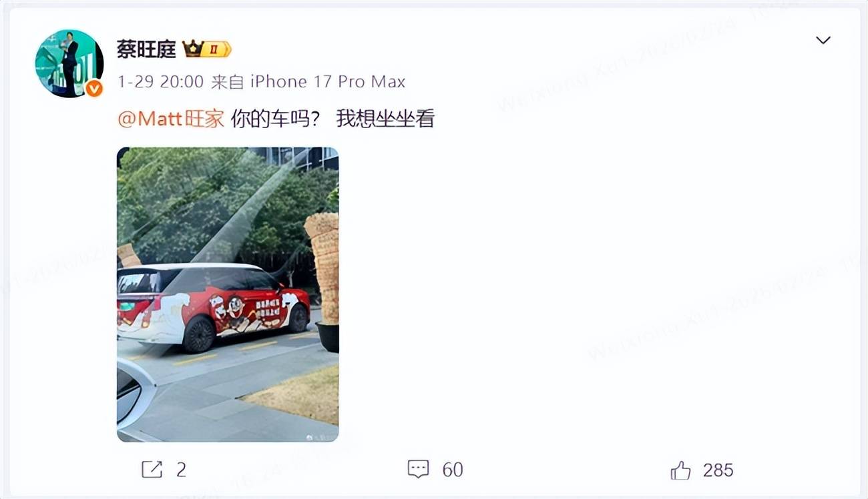This screenshot has width=868, height=499.
Task: Click the like count 285
Action: coord(718,470)
